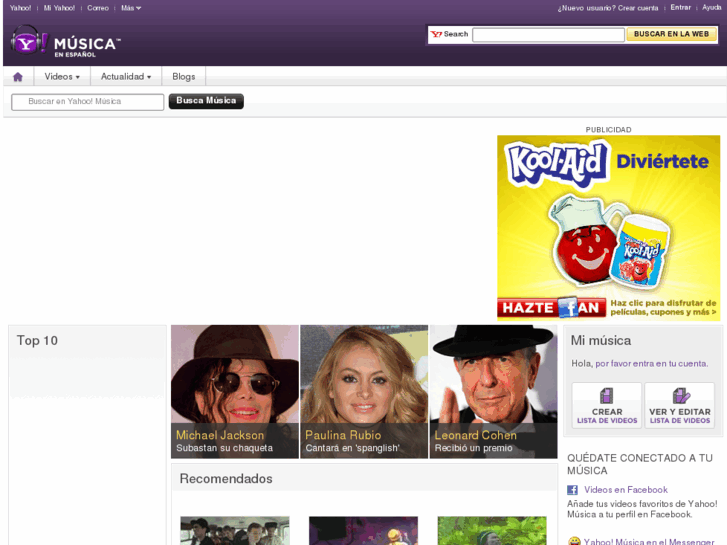This screenshot has width=727, height=545.
Task: Click the Yahoo Search logo beside web search box
Action: [x=449, y=34]
